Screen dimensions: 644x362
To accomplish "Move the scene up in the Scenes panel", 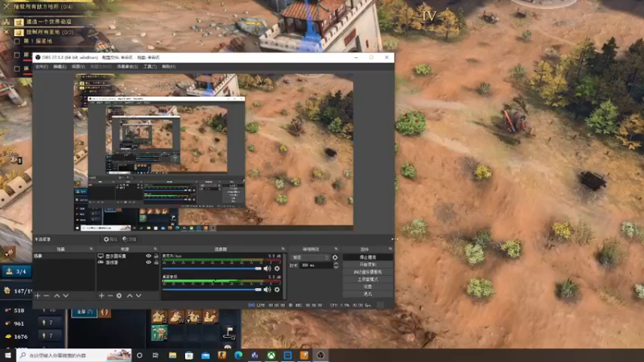I will [56, 295].
